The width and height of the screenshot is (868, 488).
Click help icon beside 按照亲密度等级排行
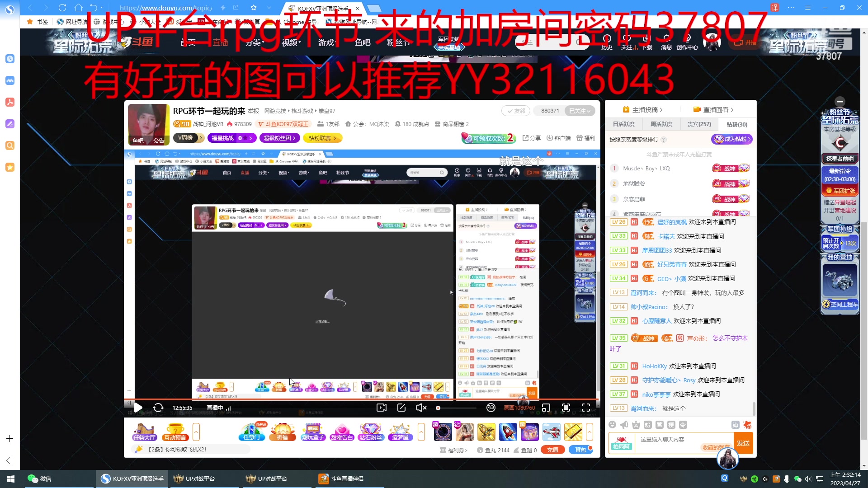pos(664,140)
